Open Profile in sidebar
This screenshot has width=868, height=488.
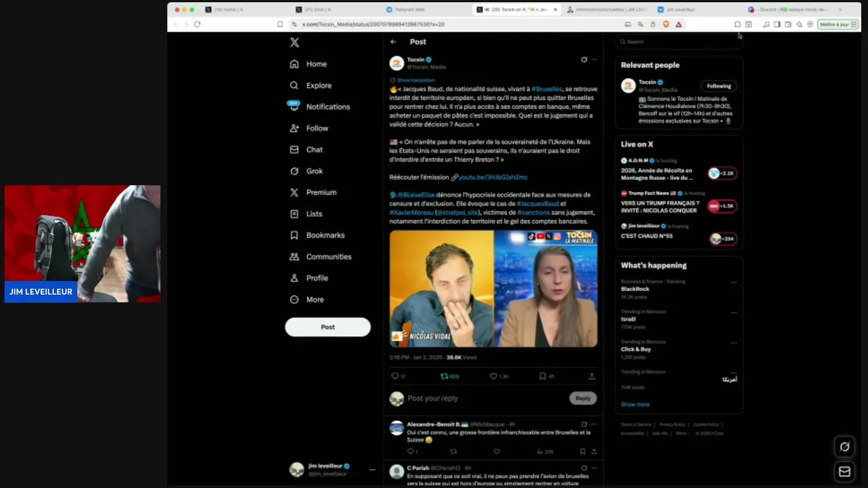(x=309, y=278)
